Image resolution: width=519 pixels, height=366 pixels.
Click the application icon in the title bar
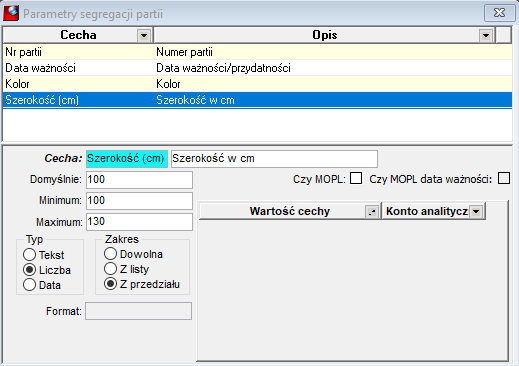[11, 13]
